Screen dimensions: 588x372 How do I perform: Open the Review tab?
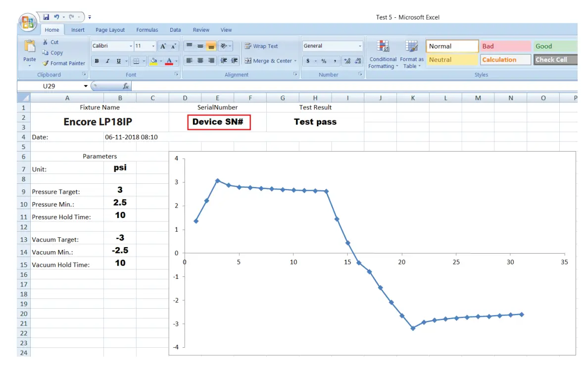point(201,30)
